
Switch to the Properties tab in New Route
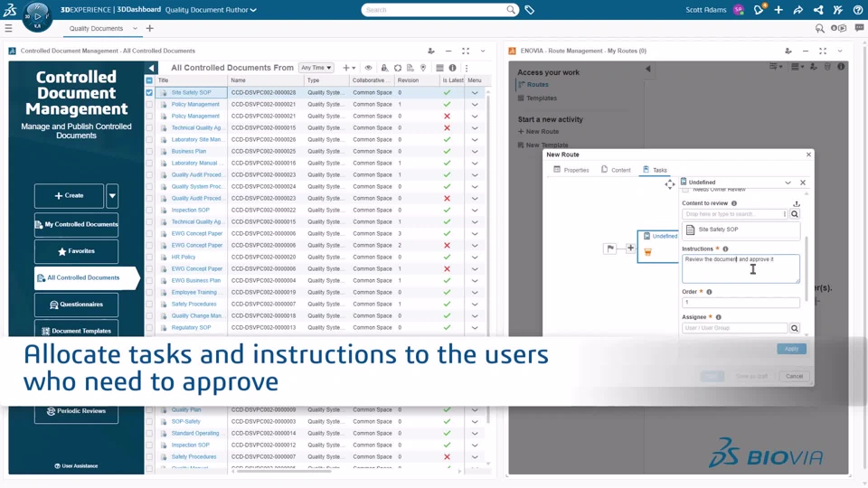pyautogui.click(x=571, y=170)
